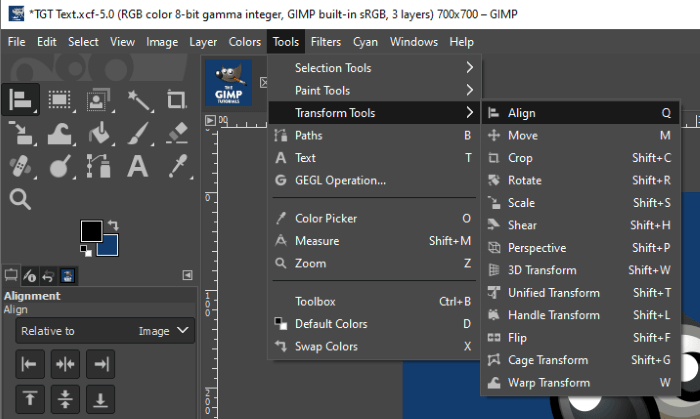The width and height of the screenshot is (700, 419).
Task: Open the Filters menu
Action: tap(325, 42)
